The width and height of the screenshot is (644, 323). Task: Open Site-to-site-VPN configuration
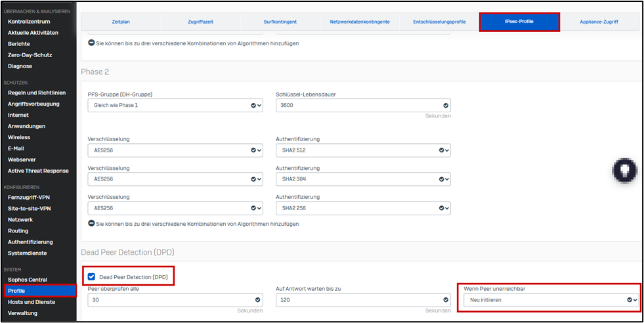(x=30, y=208)
